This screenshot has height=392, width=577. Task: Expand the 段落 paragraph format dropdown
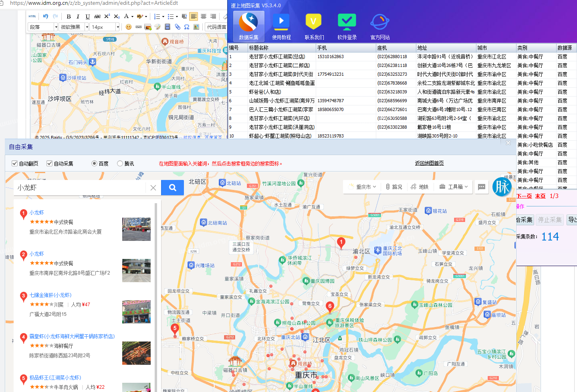[x=56, y=27]
